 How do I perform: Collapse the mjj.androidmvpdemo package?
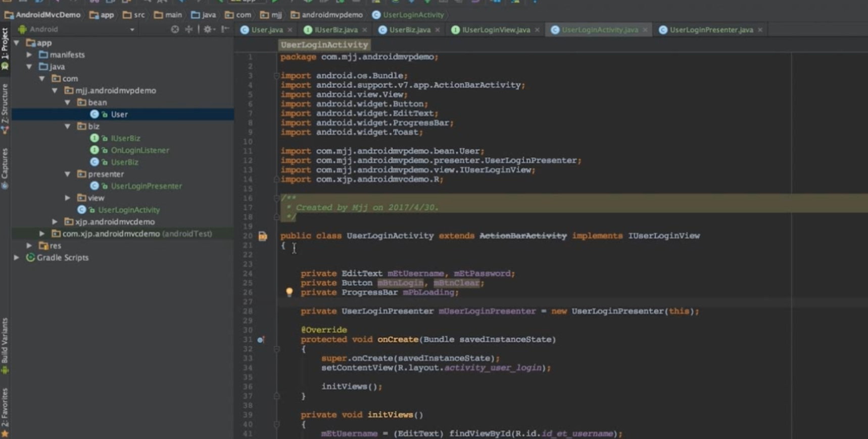55,91
